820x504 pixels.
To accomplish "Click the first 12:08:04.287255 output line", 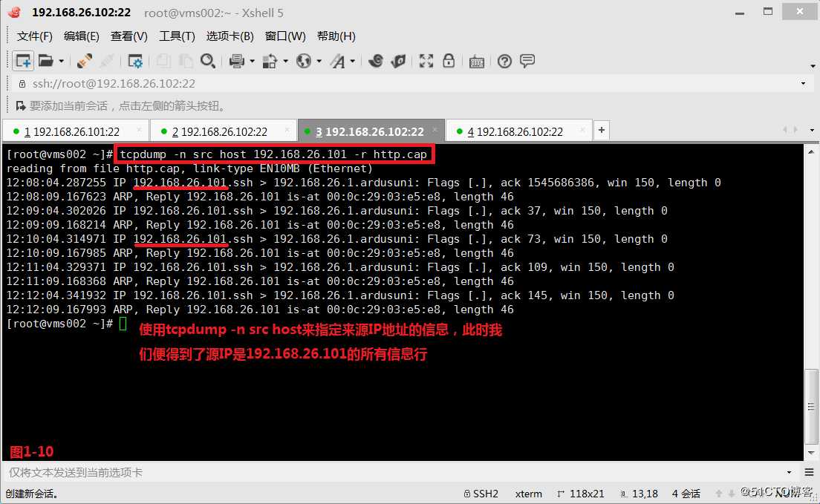I will (363, 183).
